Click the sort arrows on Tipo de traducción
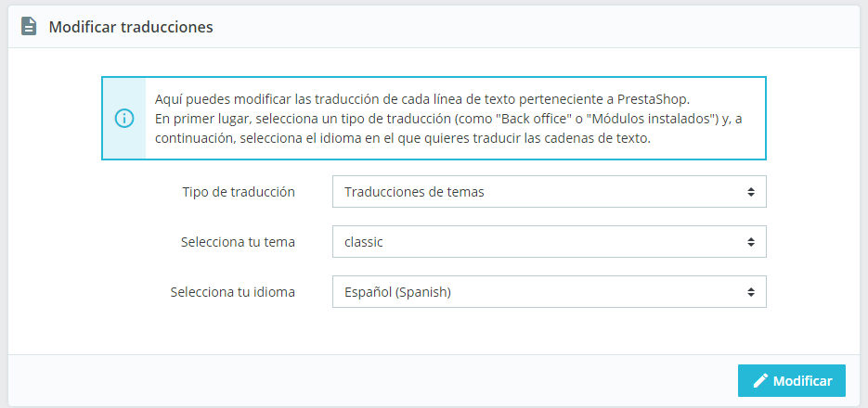 750,192
